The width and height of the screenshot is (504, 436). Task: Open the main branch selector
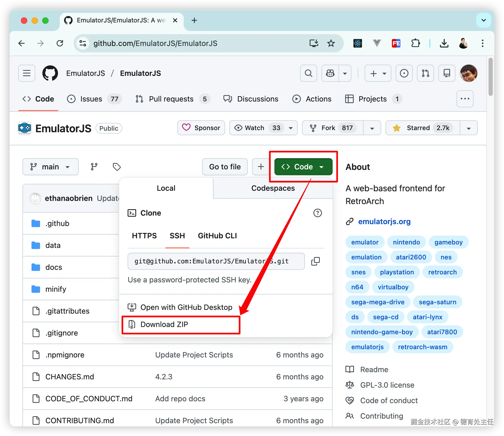[50, 167]
